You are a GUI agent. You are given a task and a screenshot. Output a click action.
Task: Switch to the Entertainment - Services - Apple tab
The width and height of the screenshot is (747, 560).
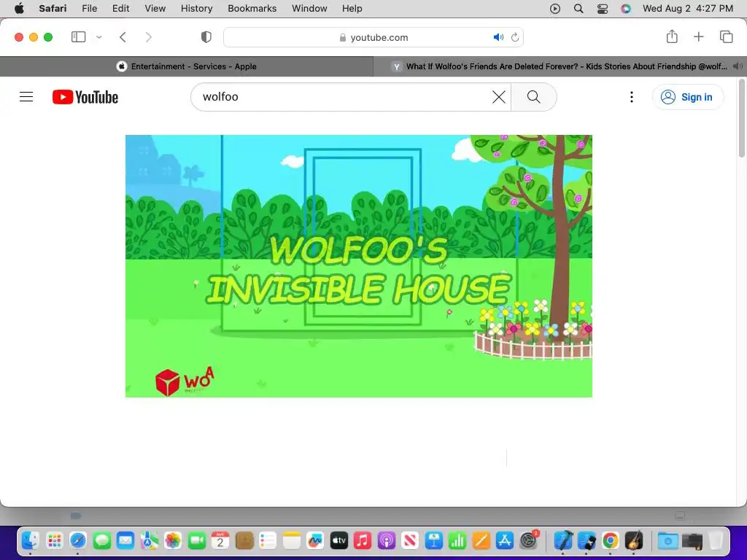(x=187, y=66)
